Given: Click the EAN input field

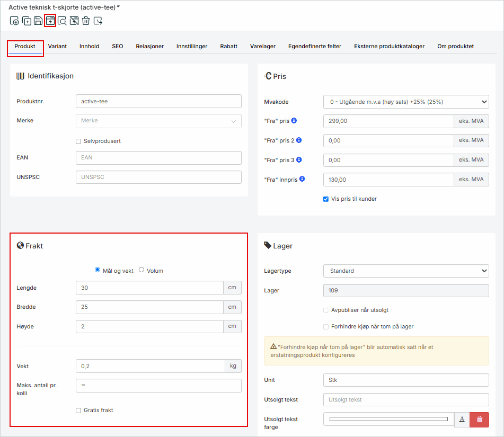Looking at the screenshot, I should pyautogui.click(x=158, y=158).
